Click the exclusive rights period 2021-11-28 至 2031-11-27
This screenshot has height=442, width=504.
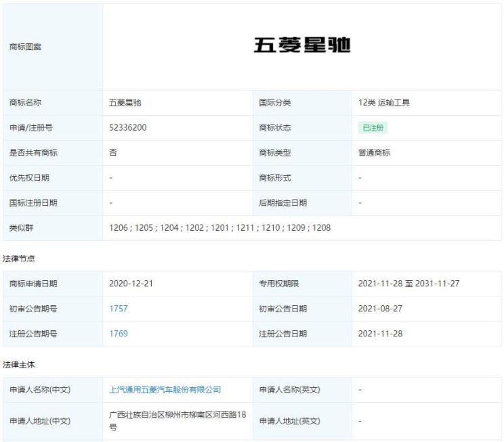408,284
